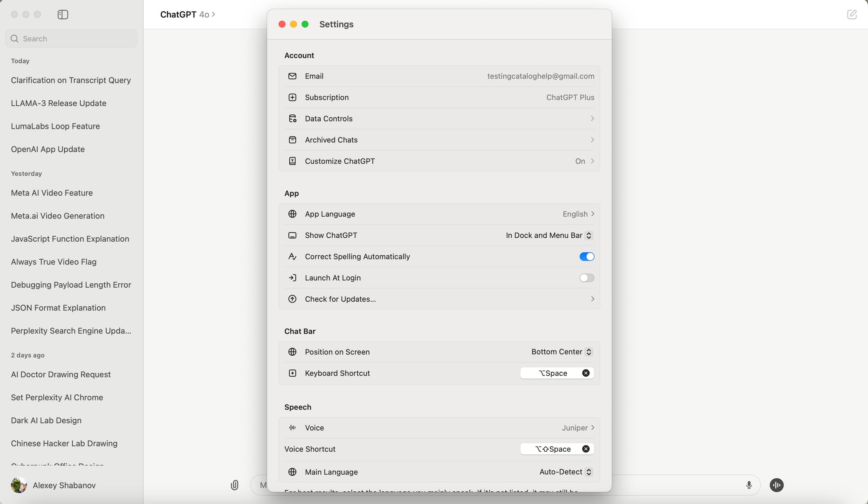Enable Launch At Login
Viewport: 868px width, 504px height.
[x=586, y=278]
